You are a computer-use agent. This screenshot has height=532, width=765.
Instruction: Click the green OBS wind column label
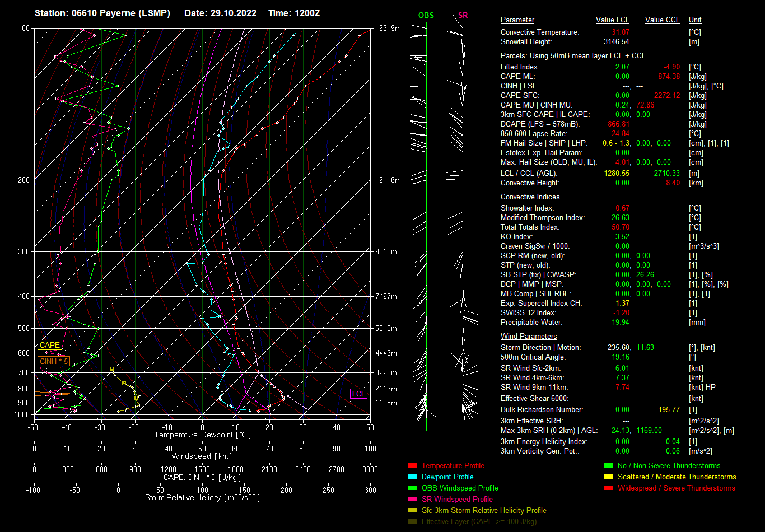[x=426, y=15]
